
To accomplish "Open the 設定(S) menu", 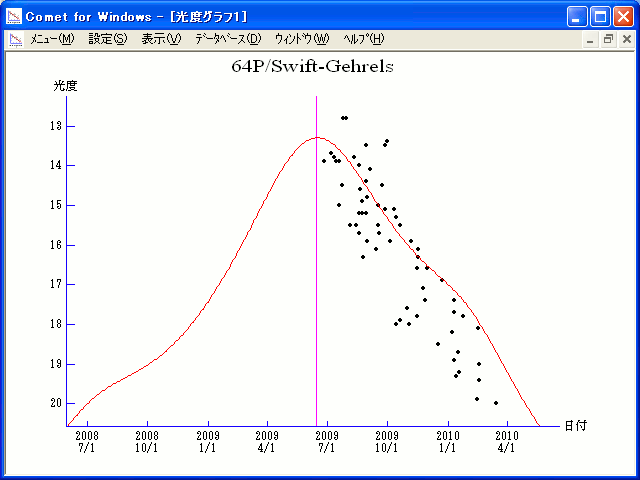I will click(108, 39).
